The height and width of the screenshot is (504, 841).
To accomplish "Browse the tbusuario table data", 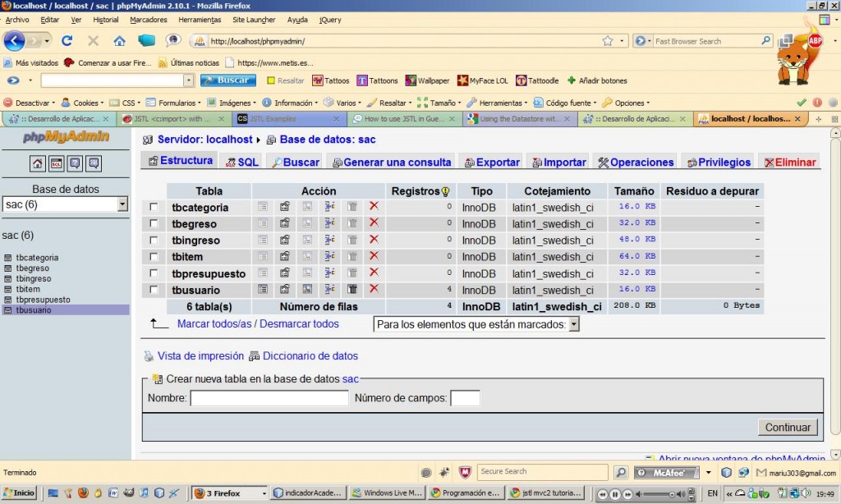I will click(x=261, y=289).
